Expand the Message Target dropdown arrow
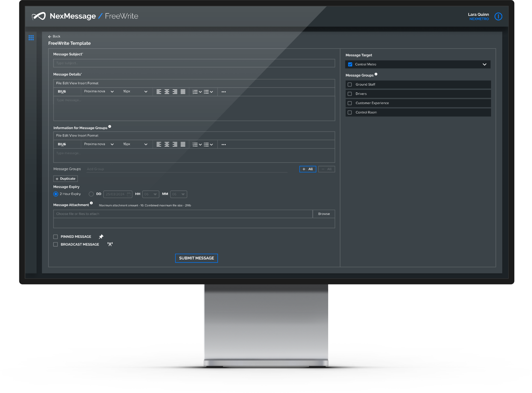 pyautogui.click(x=485, y=64)
